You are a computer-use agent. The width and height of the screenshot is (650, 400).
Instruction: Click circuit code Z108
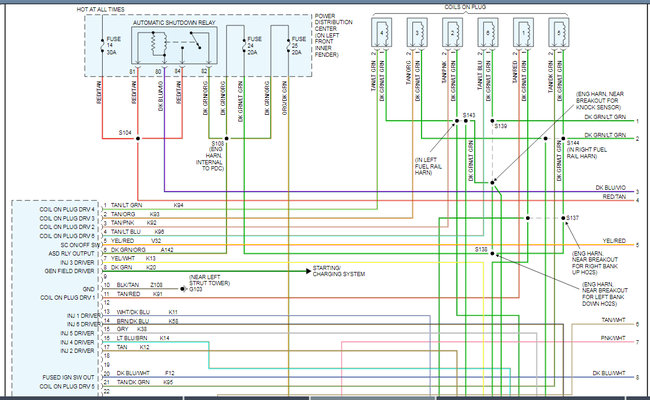pyautogui.click(x=156, y=285)
